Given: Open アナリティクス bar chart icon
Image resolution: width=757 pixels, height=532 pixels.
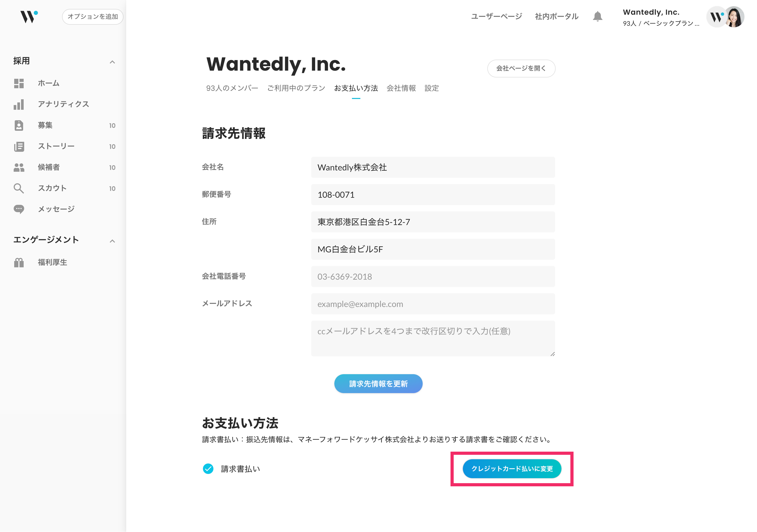Looking at the screenshot, I should pos(19,105).
